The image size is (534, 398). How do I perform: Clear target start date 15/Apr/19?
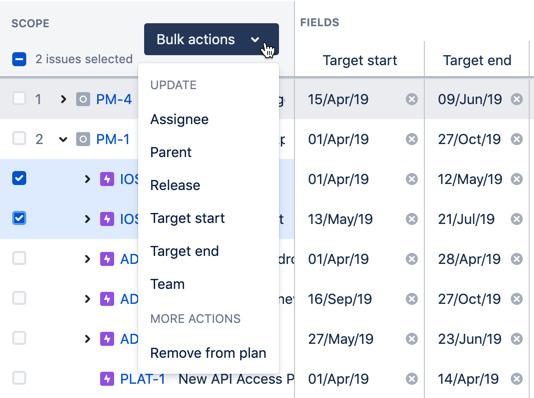(412, 99)
